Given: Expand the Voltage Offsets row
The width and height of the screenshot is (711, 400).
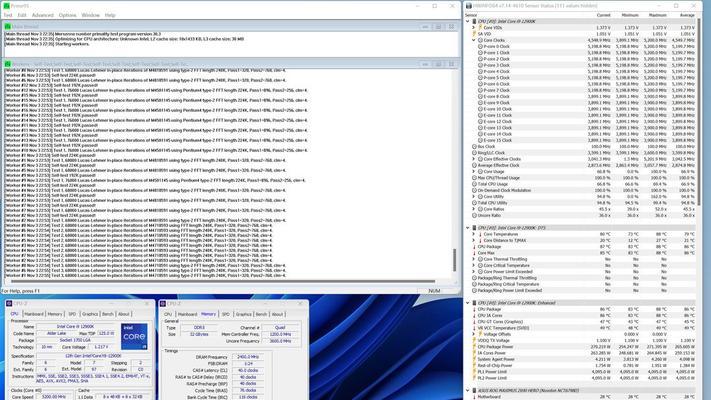Looking at the screenshot, I should click(474, 334).
